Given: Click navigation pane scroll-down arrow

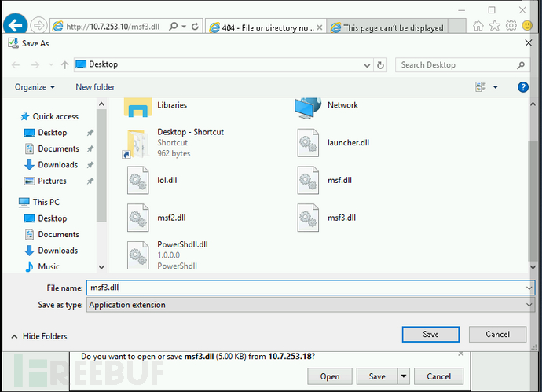Looking at the screenshot, I should coord(101,267).
